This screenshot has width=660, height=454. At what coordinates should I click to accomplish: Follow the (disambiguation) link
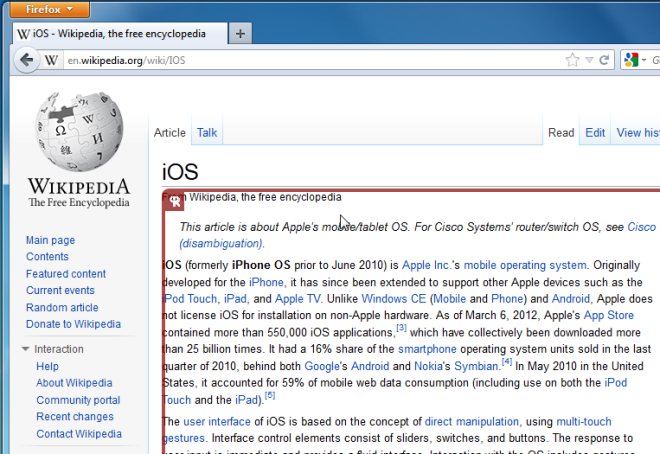pos(222,244)
